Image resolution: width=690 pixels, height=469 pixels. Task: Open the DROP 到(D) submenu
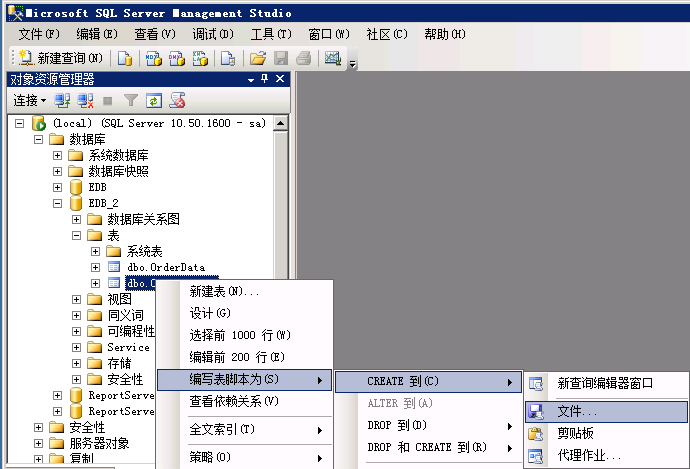click(x=428, y=425)
